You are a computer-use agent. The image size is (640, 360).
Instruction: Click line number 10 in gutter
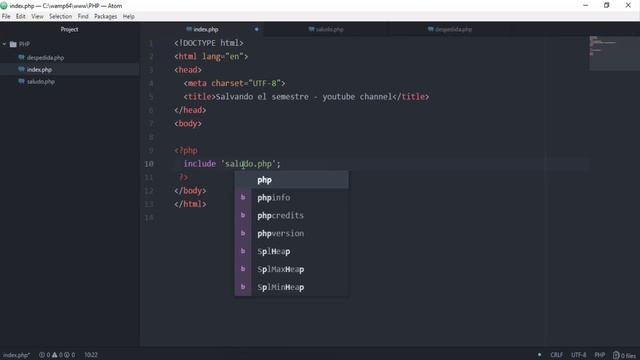pos(149,164)
